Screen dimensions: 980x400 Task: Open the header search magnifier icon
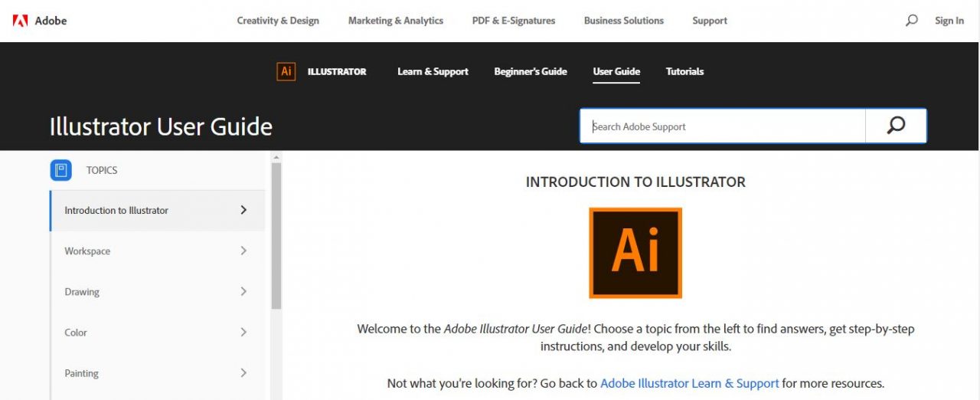pyautogui.click(x=911, y=21)
